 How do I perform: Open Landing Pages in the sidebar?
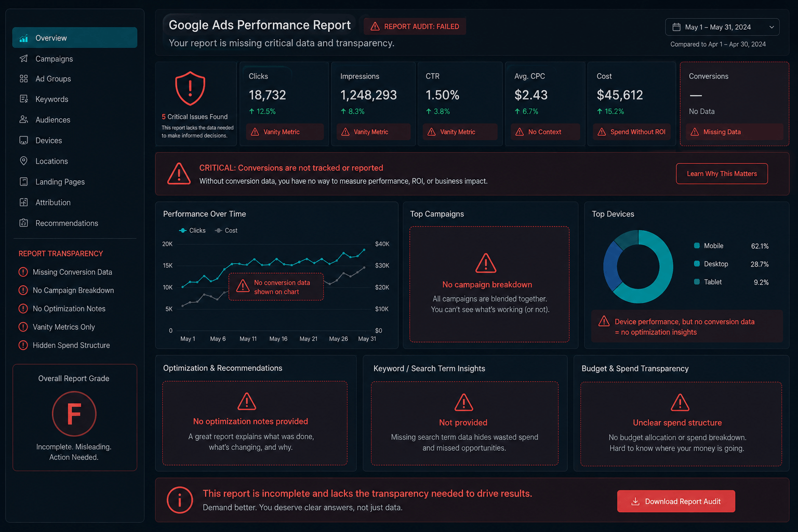60,182
